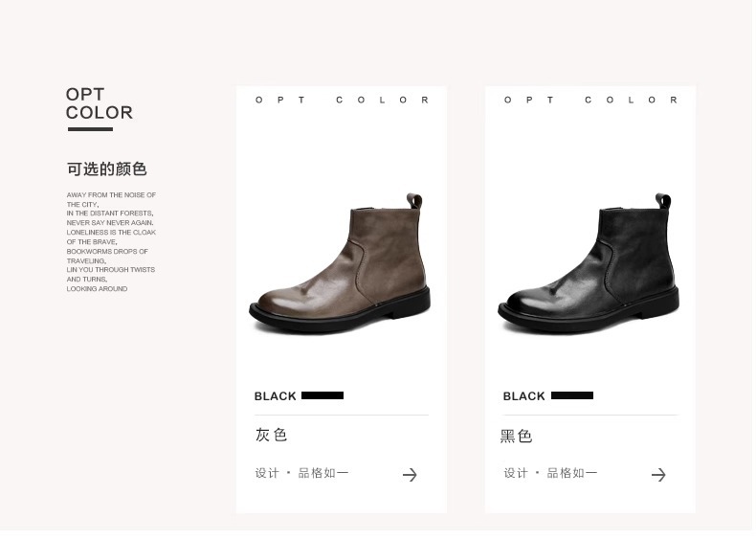Click the OPT COLOR header above the black boot

pos(593,101)
